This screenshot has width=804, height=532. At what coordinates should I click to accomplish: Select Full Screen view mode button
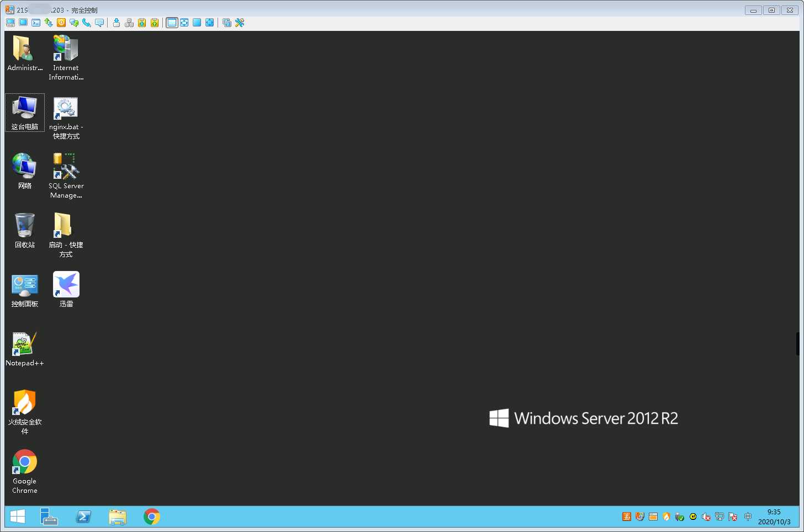point(197,23)
